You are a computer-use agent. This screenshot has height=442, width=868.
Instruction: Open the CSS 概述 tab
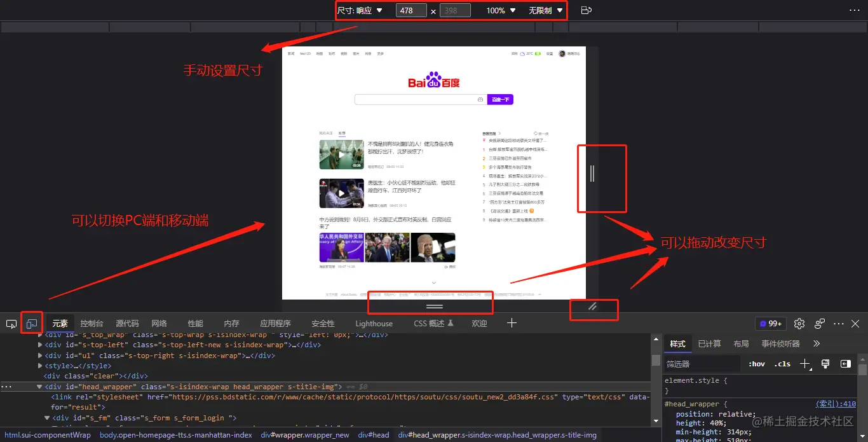(434, 324)
